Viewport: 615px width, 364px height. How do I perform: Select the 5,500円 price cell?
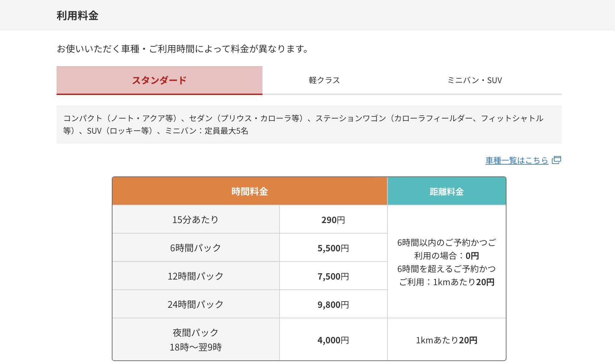[333, 248]
